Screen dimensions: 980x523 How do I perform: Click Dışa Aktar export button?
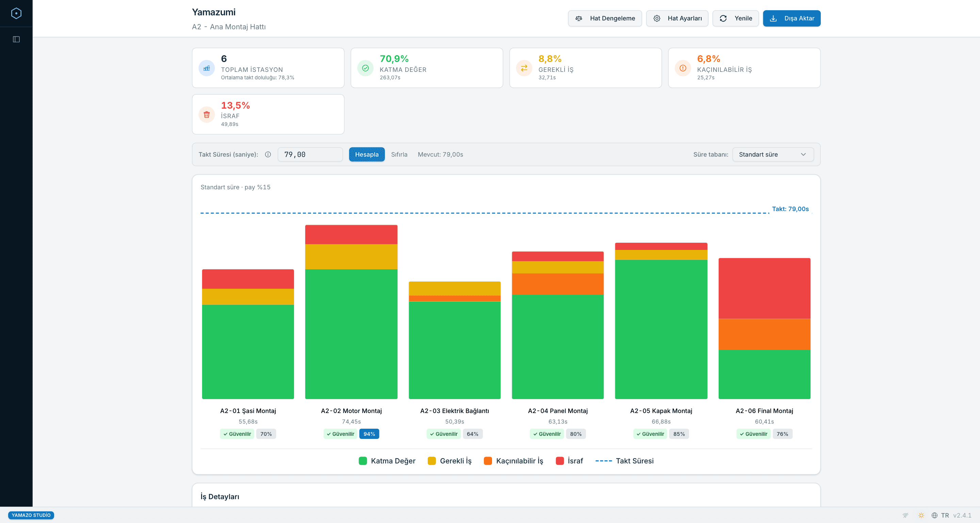(791, 18)
